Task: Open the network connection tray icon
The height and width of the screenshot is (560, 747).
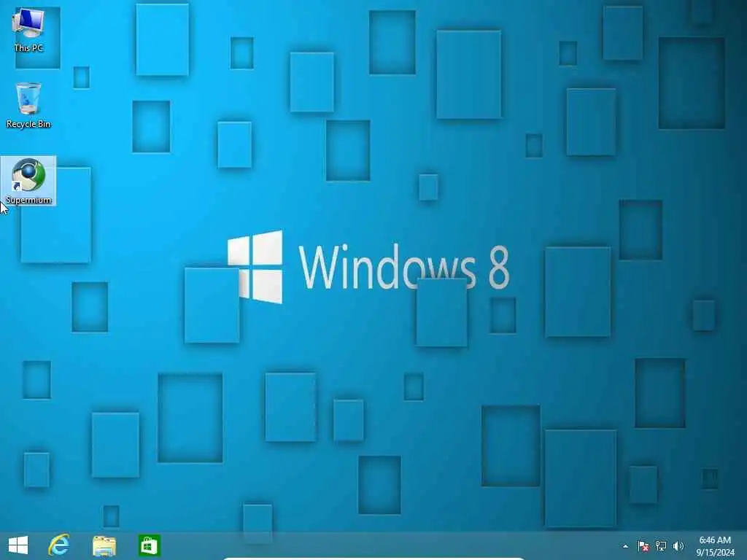Action: pyautogui.click(x=661, y=546)
